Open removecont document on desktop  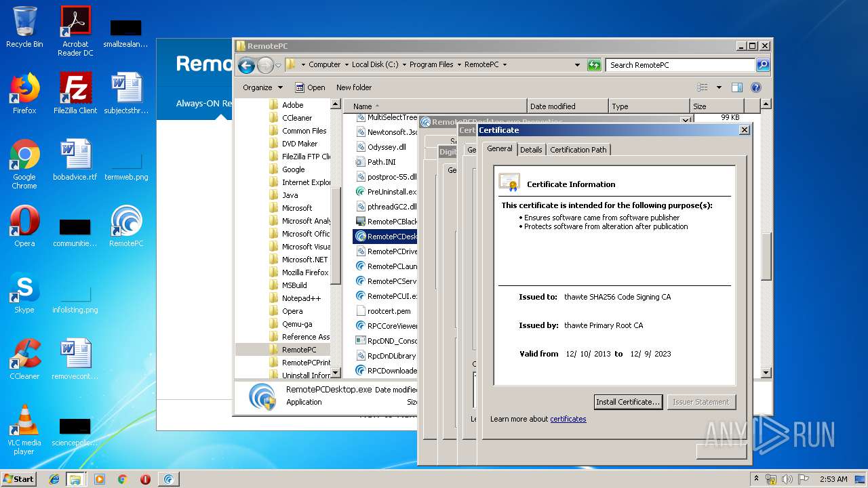point(75,359)
